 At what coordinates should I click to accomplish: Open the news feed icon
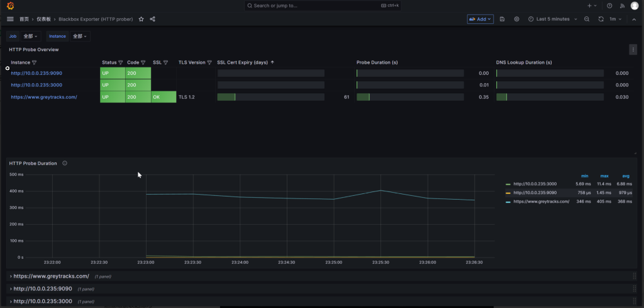coord(623,6)
